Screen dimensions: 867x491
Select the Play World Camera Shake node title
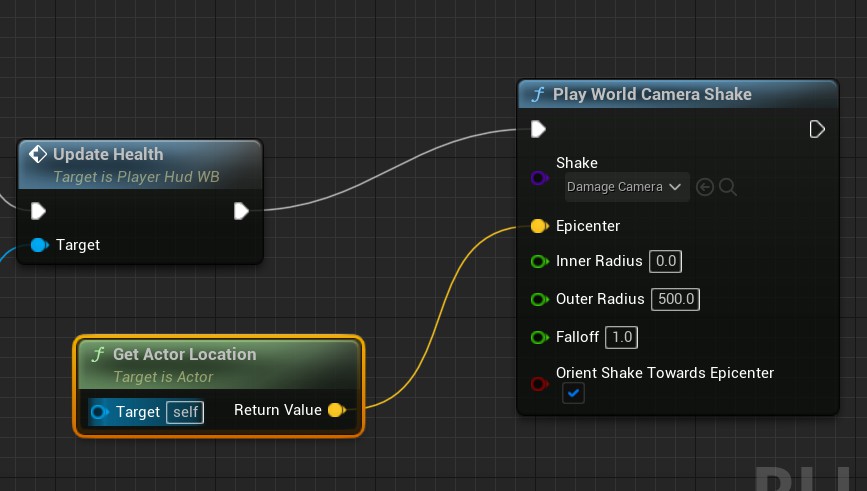tap(652, 94)
